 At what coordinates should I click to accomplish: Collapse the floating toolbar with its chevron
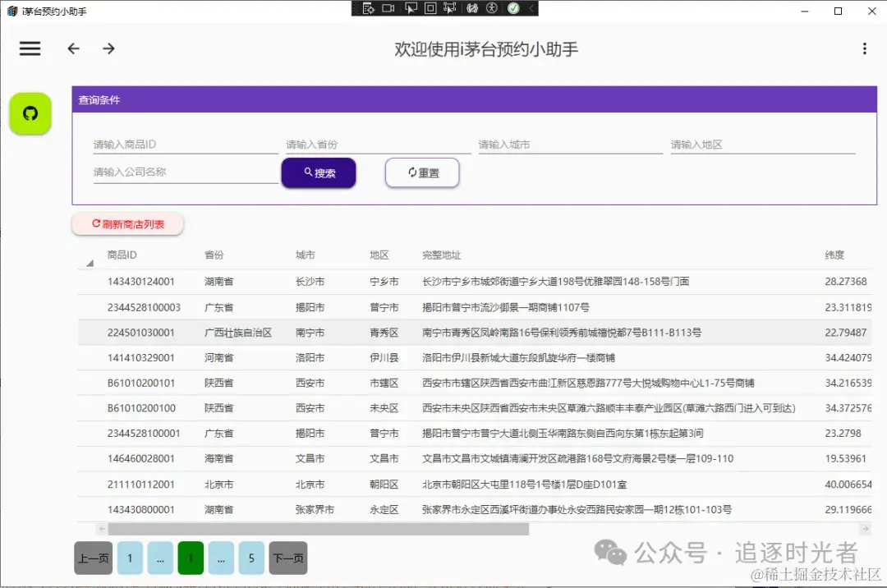(x=533, y=8)
